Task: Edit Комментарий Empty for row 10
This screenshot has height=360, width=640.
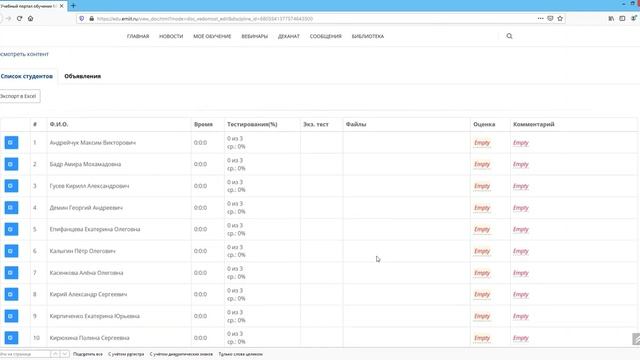Action: [521, 338]
